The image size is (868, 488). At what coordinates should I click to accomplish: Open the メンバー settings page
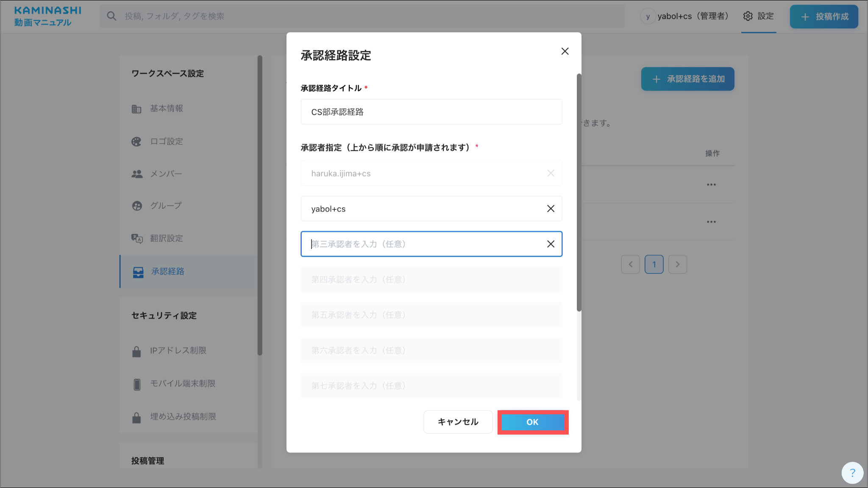pyautogui.click(x=166, y=174)
